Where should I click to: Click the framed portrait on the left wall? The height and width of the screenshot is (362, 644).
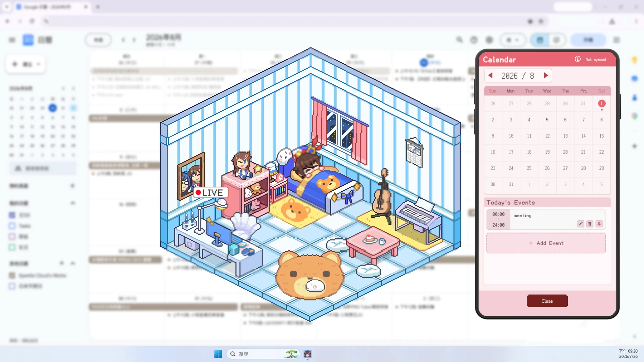click(x=191, y=176)
